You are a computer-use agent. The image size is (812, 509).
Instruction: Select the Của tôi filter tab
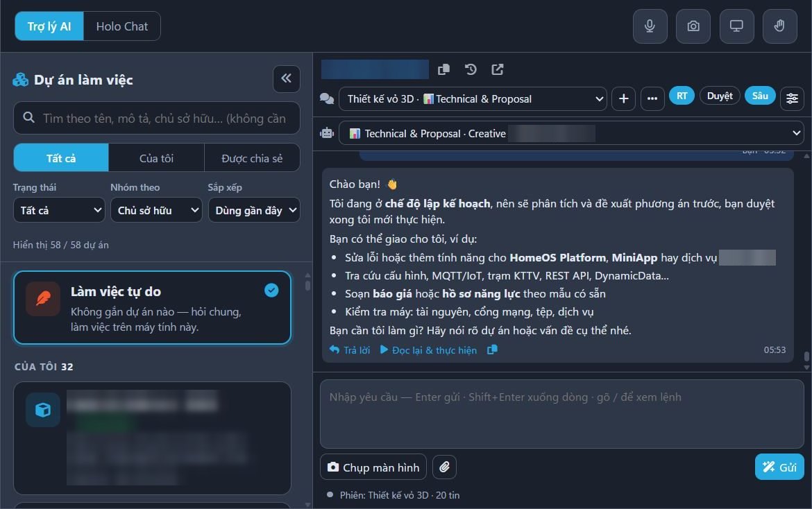click(156, 158)
